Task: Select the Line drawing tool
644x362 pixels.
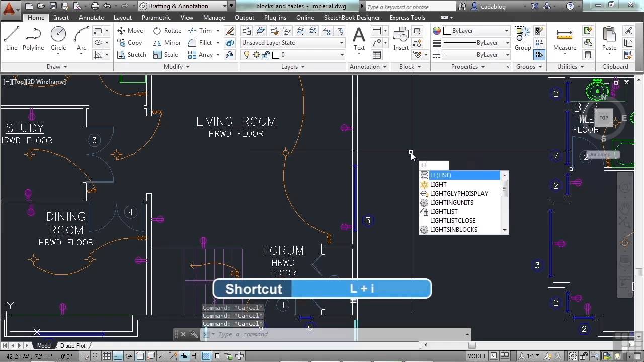Action: click(12, 39)
